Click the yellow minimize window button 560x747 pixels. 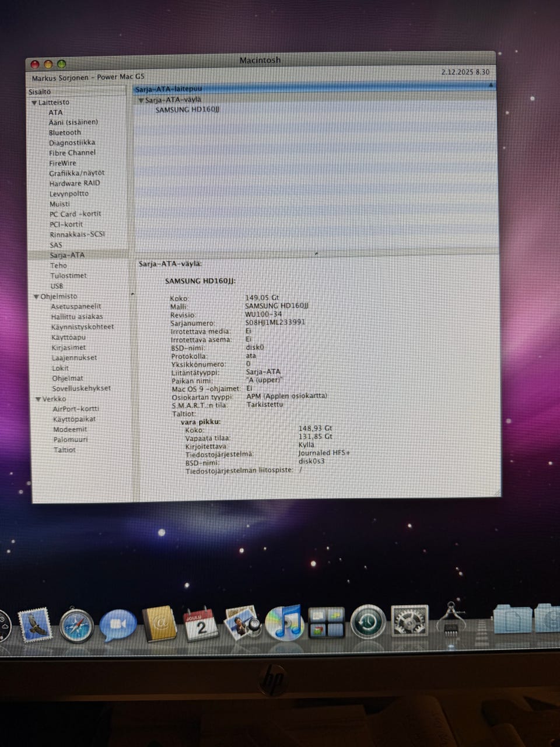coord(48,64)
